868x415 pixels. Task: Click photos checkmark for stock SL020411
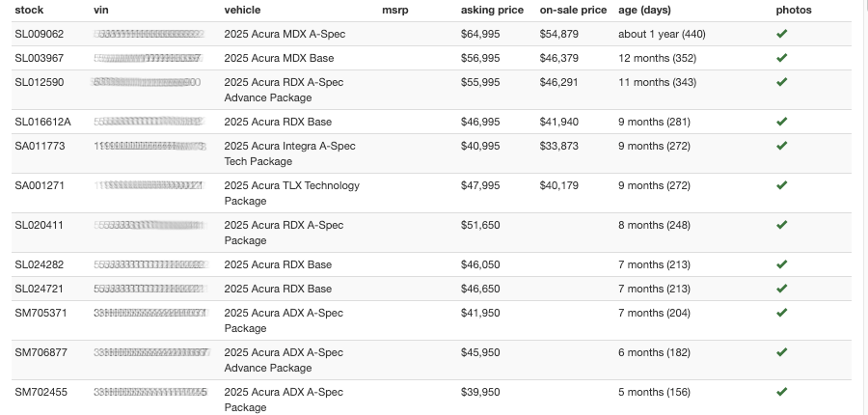click(x=781, y=225)
